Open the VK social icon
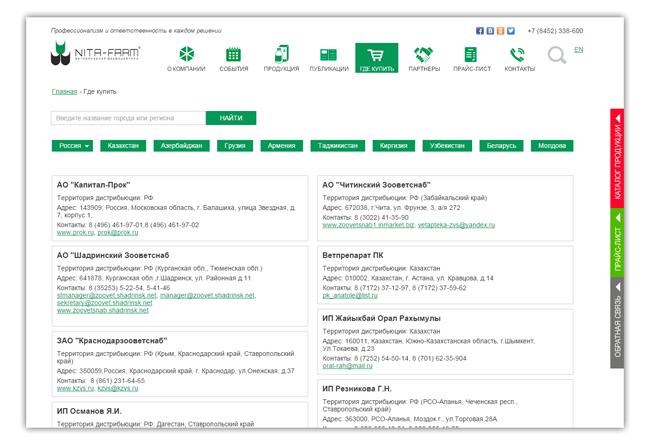This screenshot has width=650, height=445. click(x=490, y=31)
